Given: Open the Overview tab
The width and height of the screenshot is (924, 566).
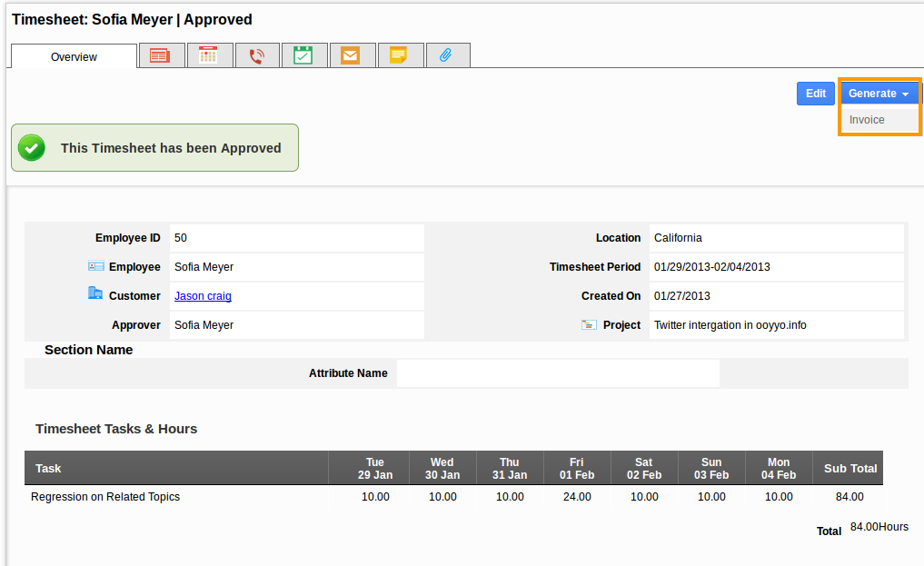Looking at the screenshot, I should [74, 56].
